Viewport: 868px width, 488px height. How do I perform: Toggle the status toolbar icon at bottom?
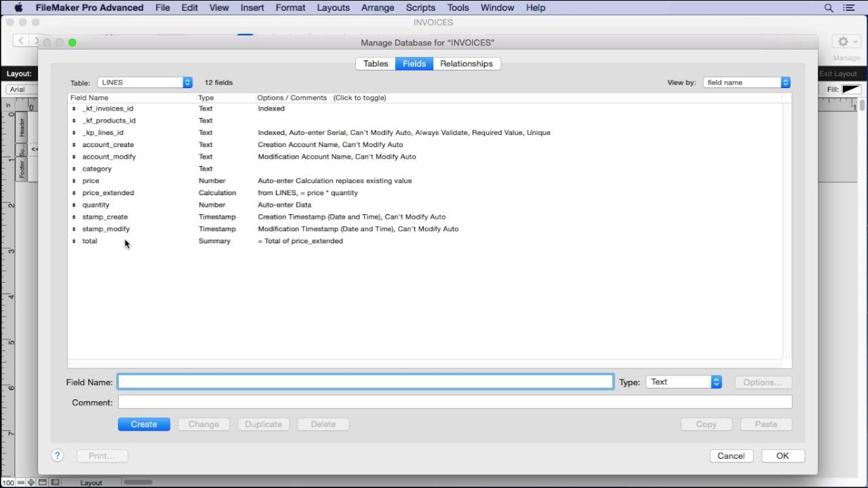(42, 483)
